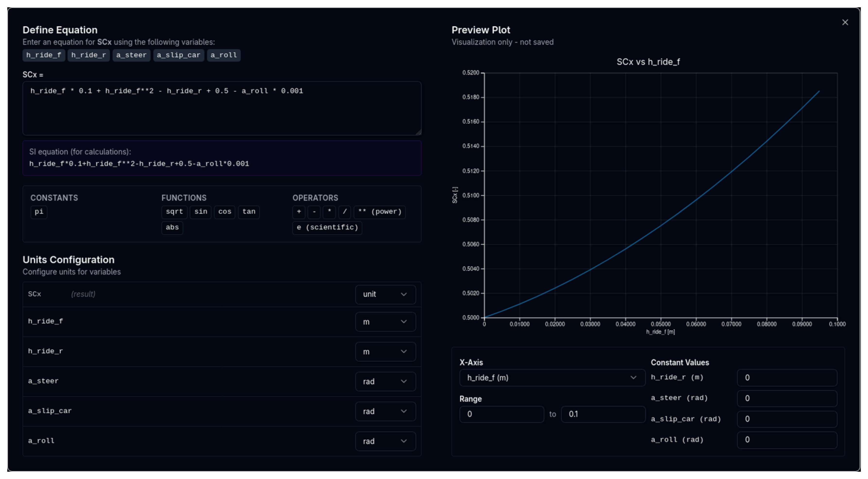Image resolution: width=868 pixels, height=479 pixels.
Task: Insert the power operator
Action: (379, 212)
